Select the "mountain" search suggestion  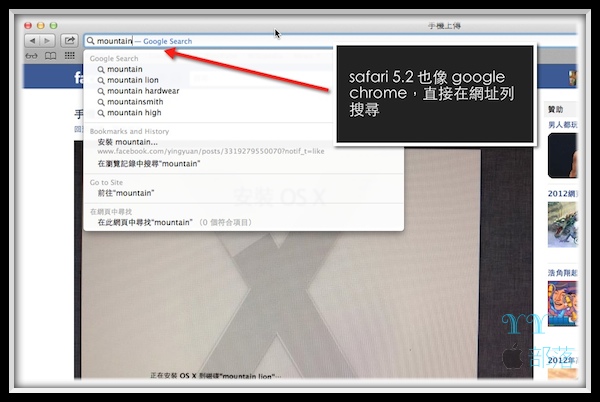click(x=125, y=69)
